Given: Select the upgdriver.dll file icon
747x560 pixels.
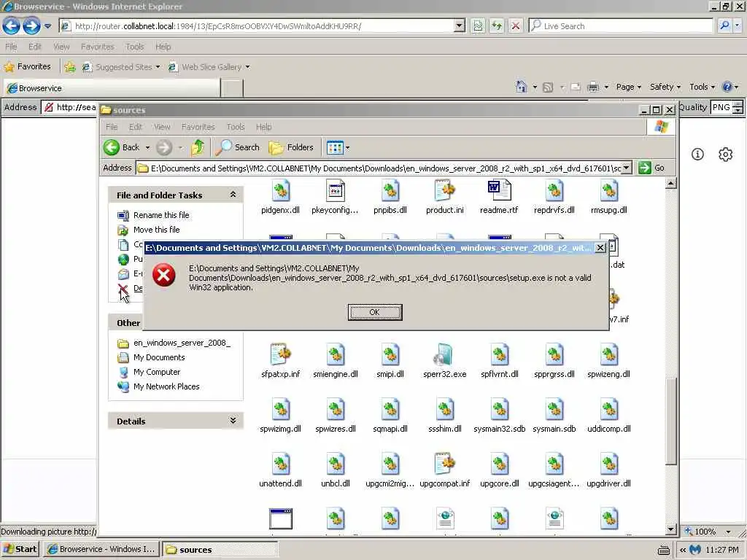Looking at the screenshot, I should click(x=609, y=464).
